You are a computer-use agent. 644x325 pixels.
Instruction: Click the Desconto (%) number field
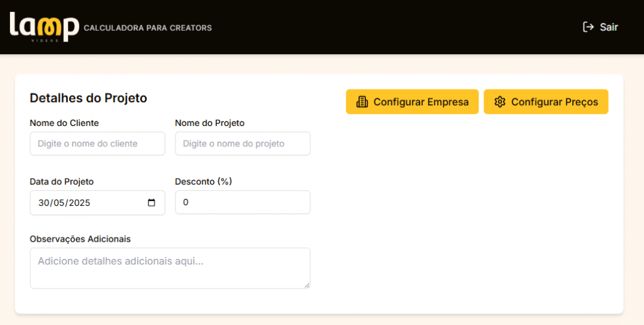[x=243, y=202]
